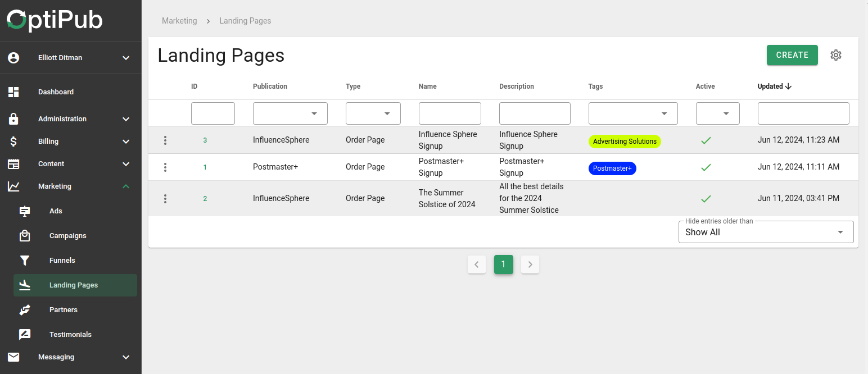Focus the Updated filter input
This screenshot has height=374, width=868.
coord(803,113)
